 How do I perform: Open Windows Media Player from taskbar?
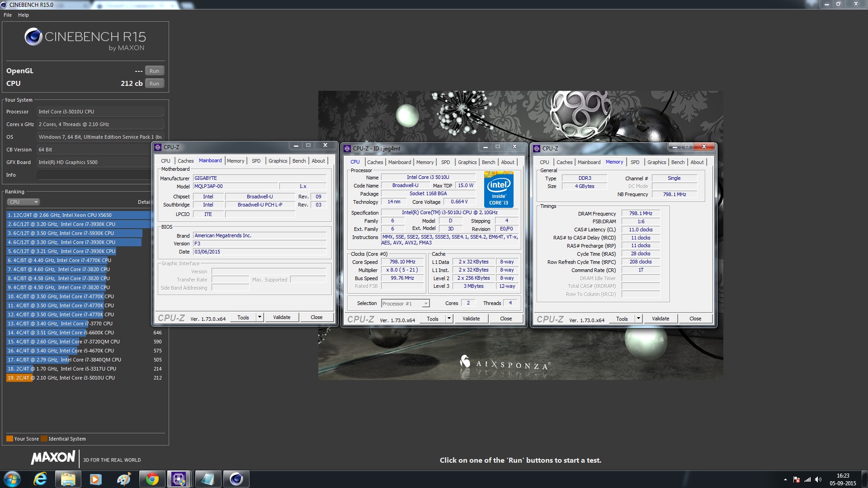tap(96, 479)
